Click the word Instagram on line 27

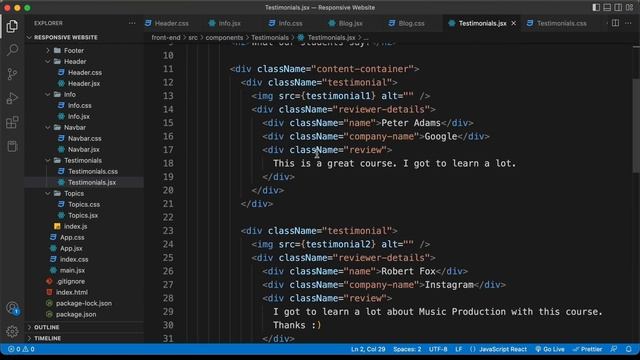pos(449,285)
